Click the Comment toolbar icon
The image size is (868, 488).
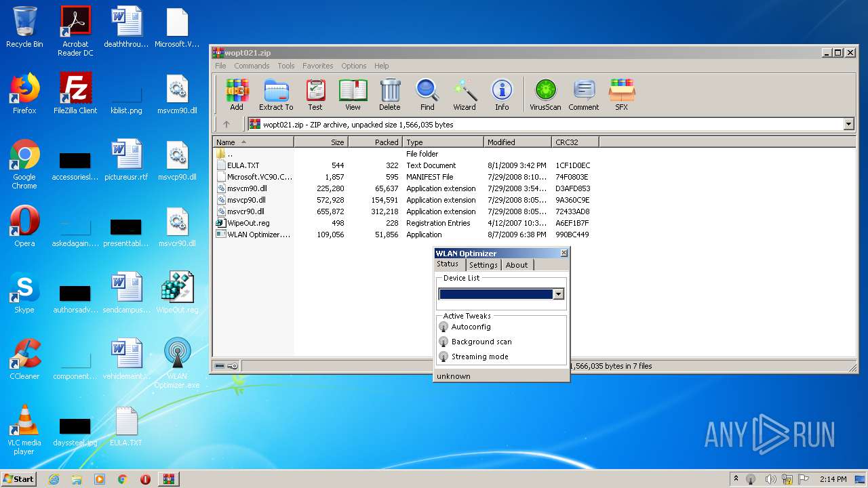point(584,94)
